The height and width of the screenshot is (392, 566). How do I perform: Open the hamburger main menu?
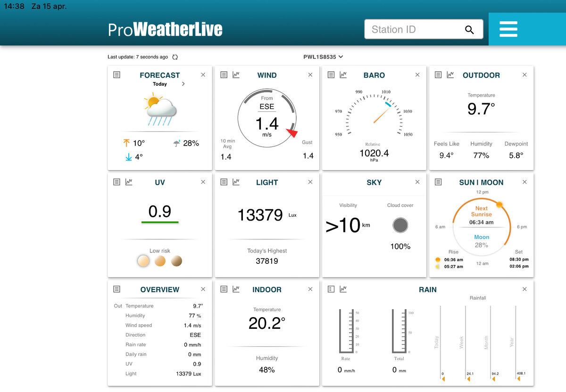click(508, 29)
